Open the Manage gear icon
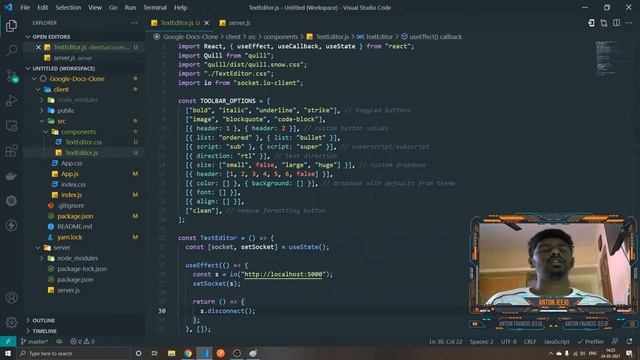Image resolution: width=640 pixels, height=360 pixels. 11,322
